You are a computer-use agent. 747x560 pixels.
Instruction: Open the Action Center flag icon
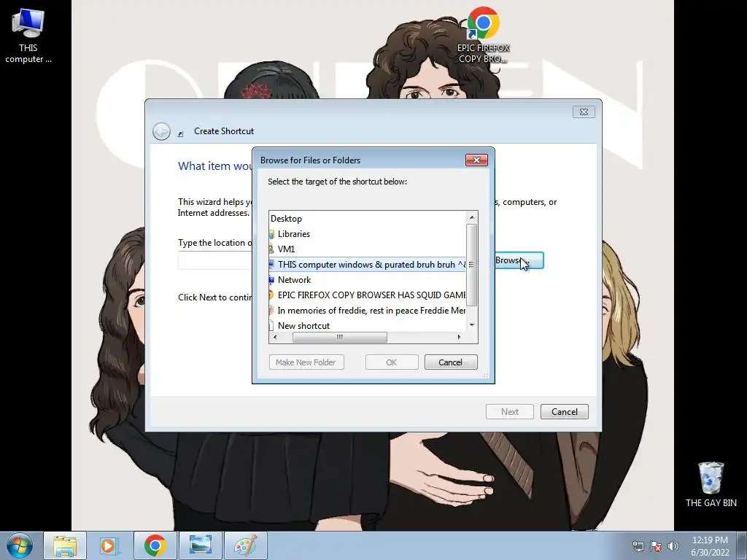(656, 546)
